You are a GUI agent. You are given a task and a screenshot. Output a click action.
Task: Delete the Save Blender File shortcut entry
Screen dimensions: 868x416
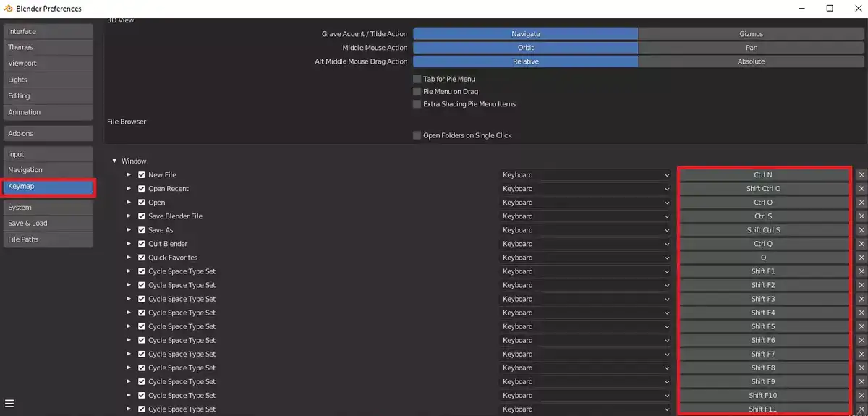861,216
